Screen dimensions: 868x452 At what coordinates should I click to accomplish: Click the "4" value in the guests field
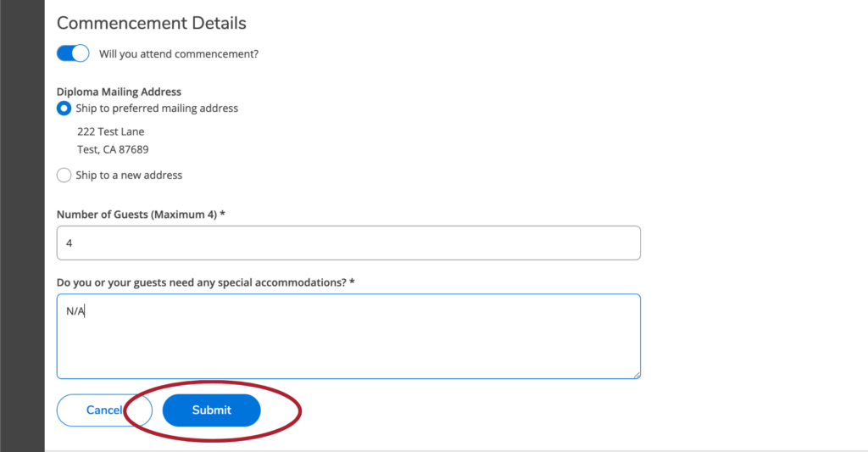click(x=70, y=243)
